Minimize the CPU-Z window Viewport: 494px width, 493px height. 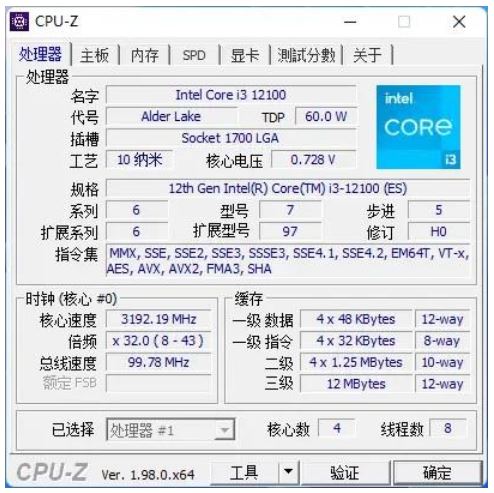[x=350, y=22]
